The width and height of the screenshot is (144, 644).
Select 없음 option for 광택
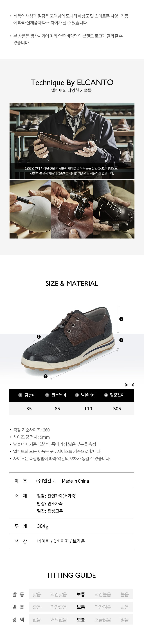37,620
